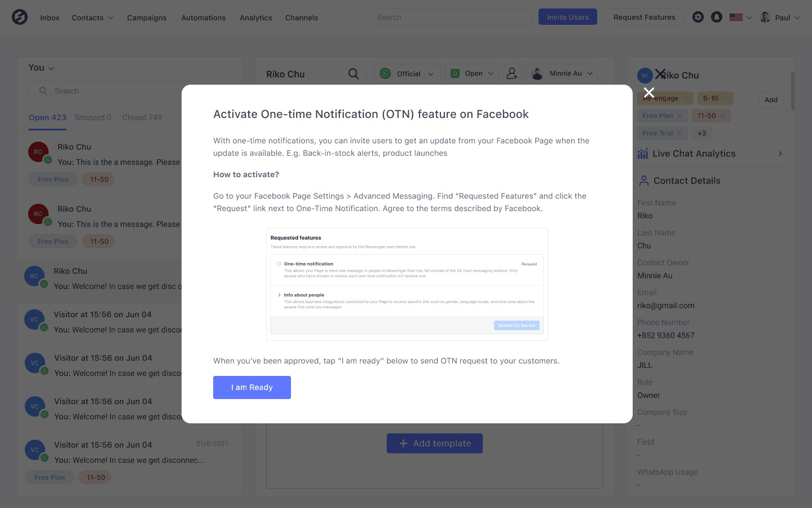Screen dimensions: 812x508
Task: Select the add-collaborator icon in the chat header
Action: pyautogui.click(x=512, y=73)
